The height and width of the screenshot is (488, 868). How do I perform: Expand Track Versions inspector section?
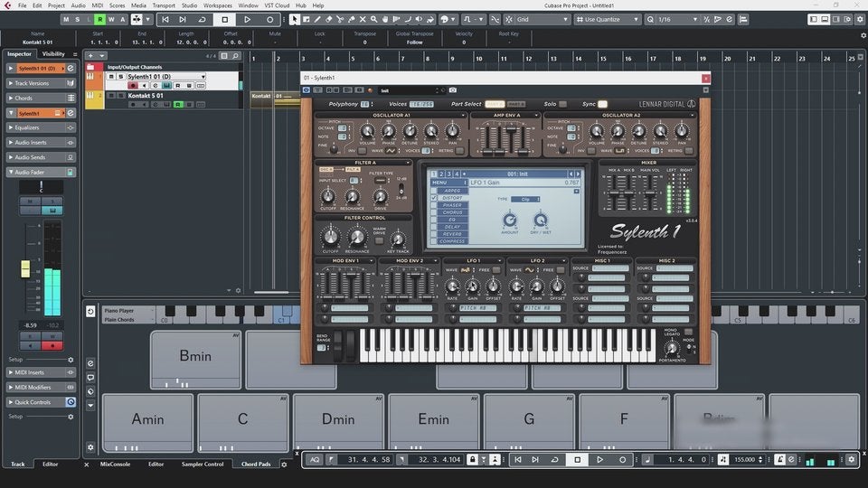11,83
